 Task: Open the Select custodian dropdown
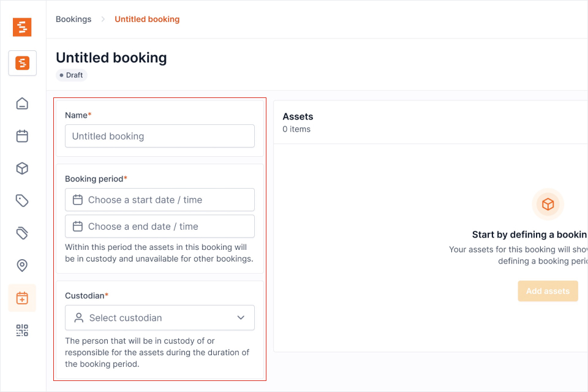(159, 317)
